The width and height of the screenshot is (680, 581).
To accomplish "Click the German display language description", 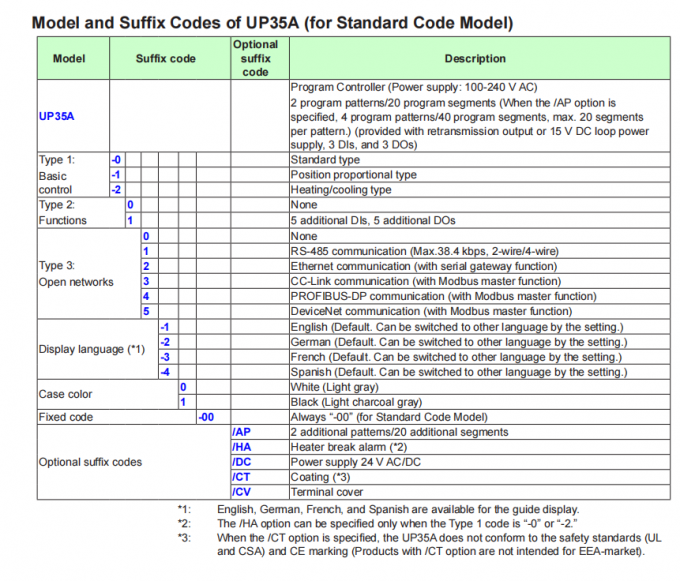I will [x=457, y=342].
